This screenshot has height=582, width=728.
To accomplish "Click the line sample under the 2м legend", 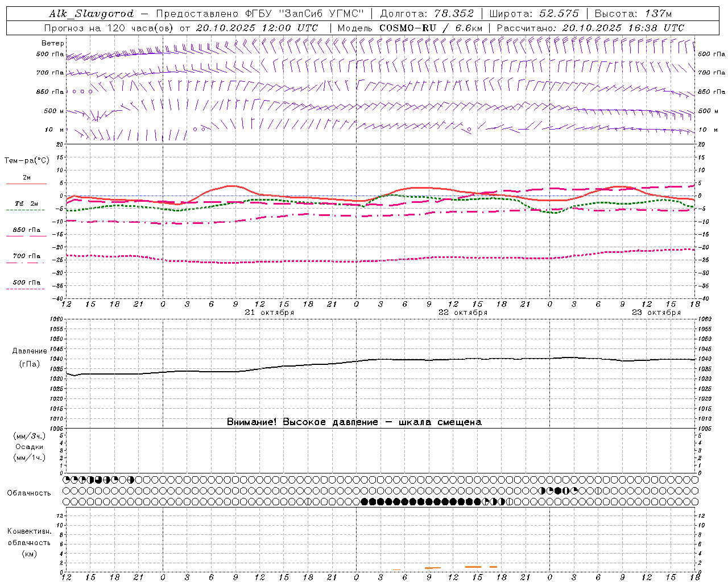I will point(26,184).
